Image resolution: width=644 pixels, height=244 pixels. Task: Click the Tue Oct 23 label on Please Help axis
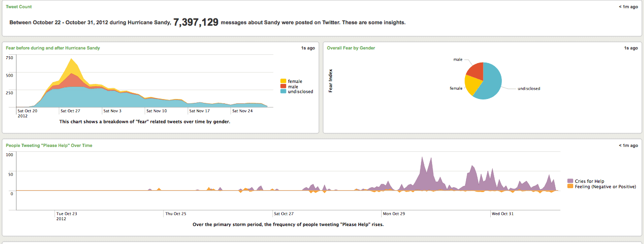tap(67, 213)
